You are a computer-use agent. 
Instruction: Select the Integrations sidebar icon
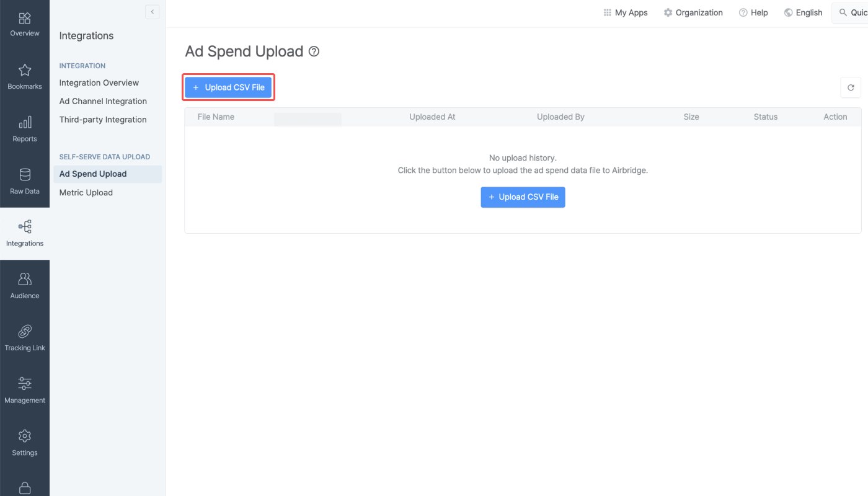(25, 226)
